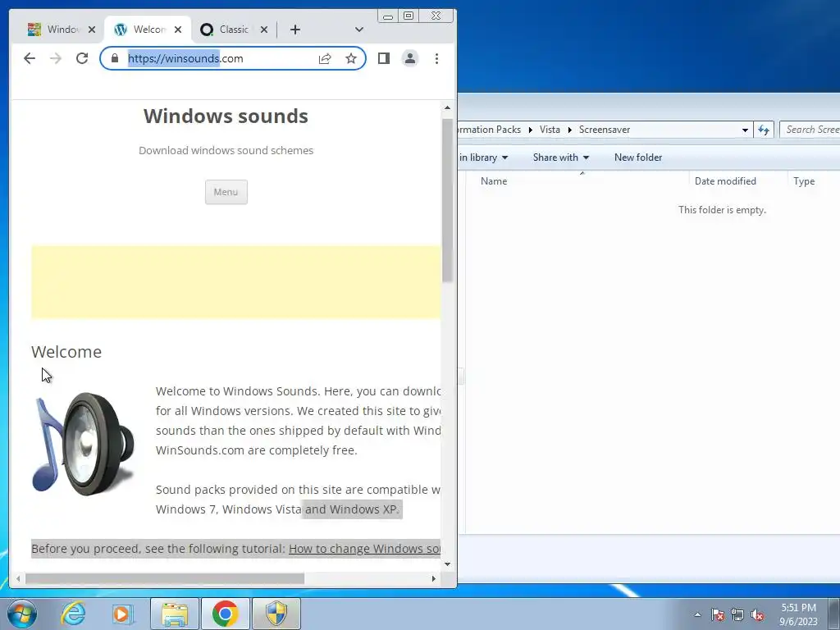
Task: Open the Windows Start menu
Action: (21, 614)
